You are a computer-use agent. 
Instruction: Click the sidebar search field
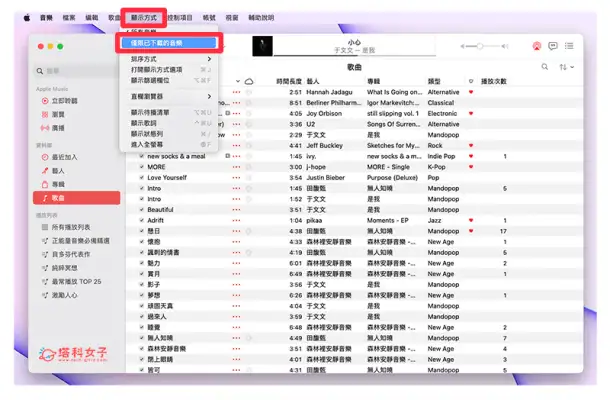[x=77, y=71]
